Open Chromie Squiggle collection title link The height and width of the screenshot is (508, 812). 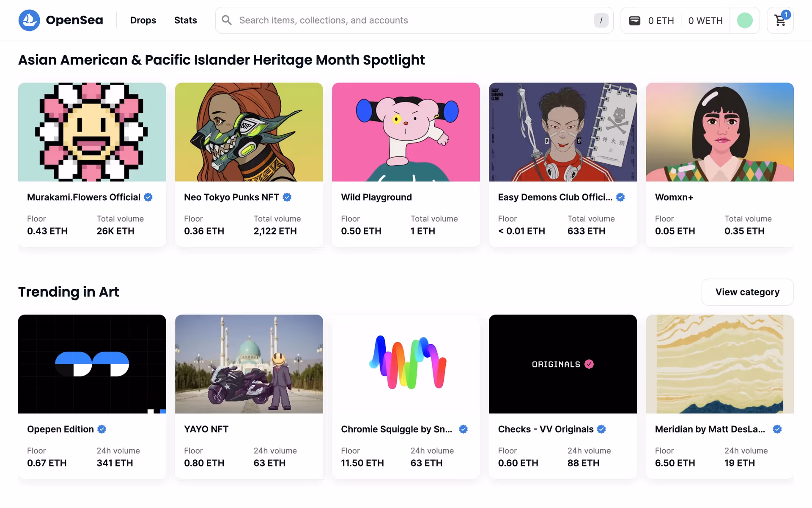[x=396, y=429]
